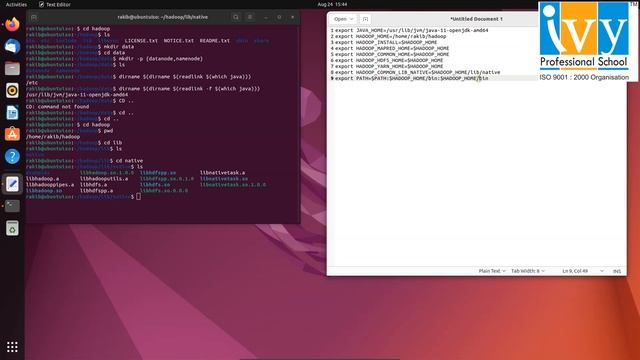Click the terminal prompt cursor
Viewport: 640px width, 360px height.
[138, 197]
